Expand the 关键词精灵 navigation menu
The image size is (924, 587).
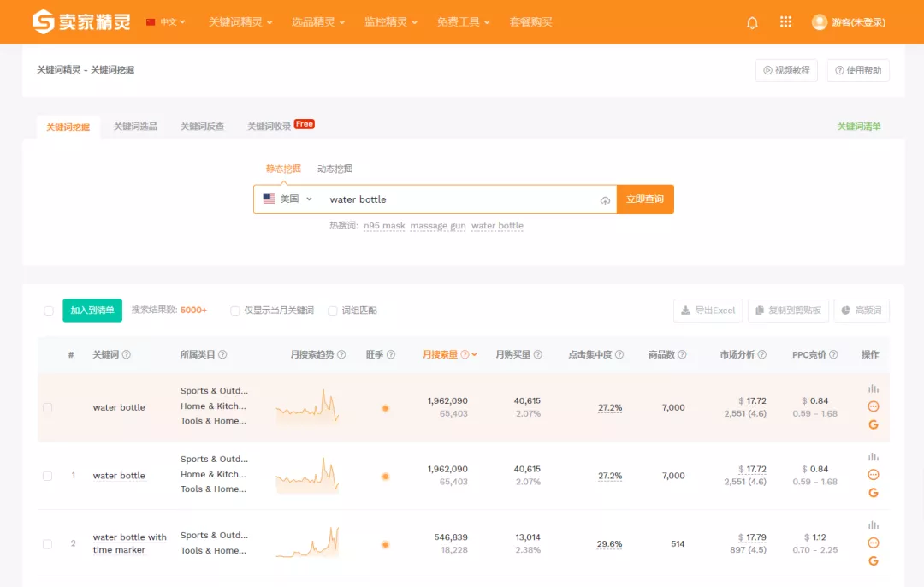click(x=240, y=22)
